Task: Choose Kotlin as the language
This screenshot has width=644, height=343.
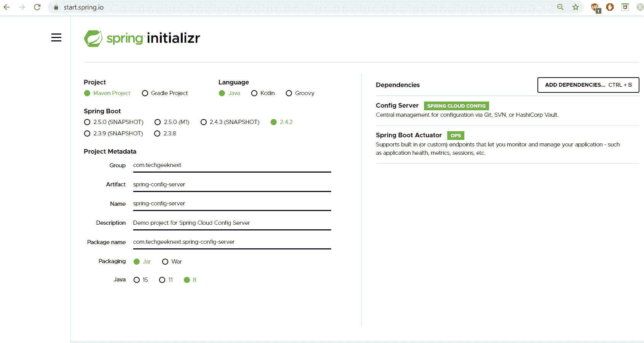Action: [x=263, y=93]
